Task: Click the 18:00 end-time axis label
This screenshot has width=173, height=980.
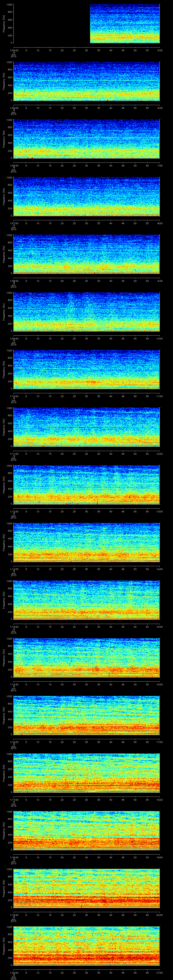Action: click(160, 799)
